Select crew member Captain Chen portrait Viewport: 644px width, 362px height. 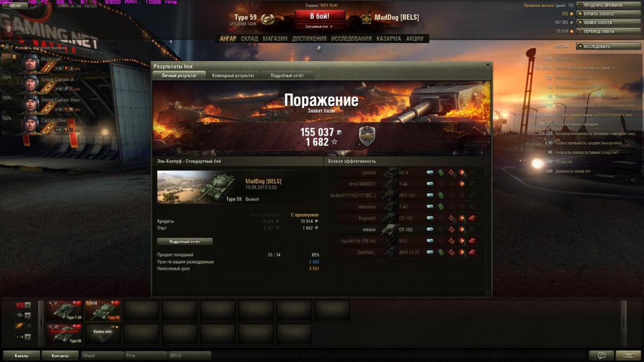[30, 125]
